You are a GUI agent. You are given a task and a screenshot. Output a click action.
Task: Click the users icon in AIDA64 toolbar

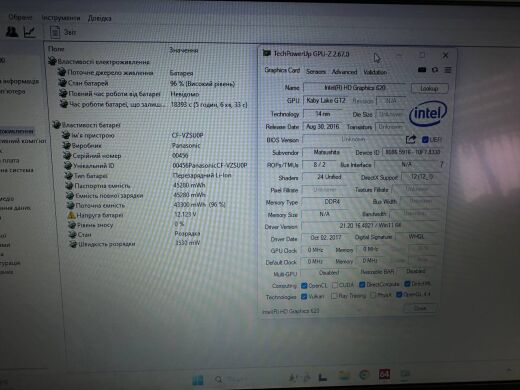point(12,32)
